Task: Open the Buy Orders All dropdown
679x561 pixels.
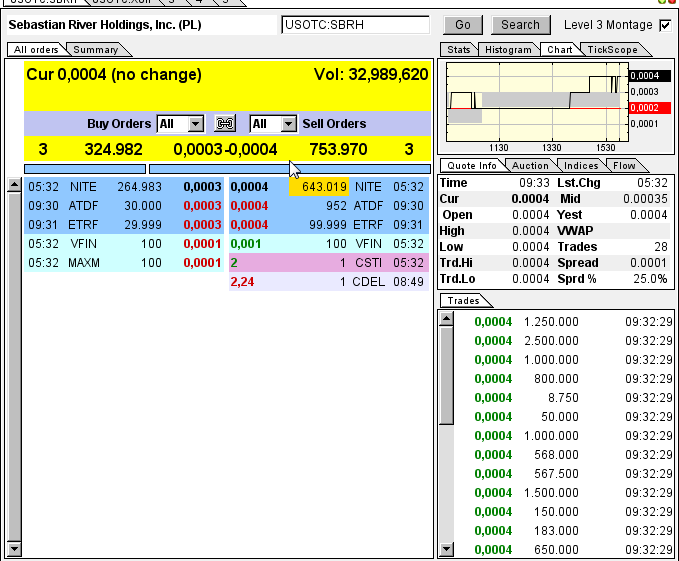Action: (180, 124)
